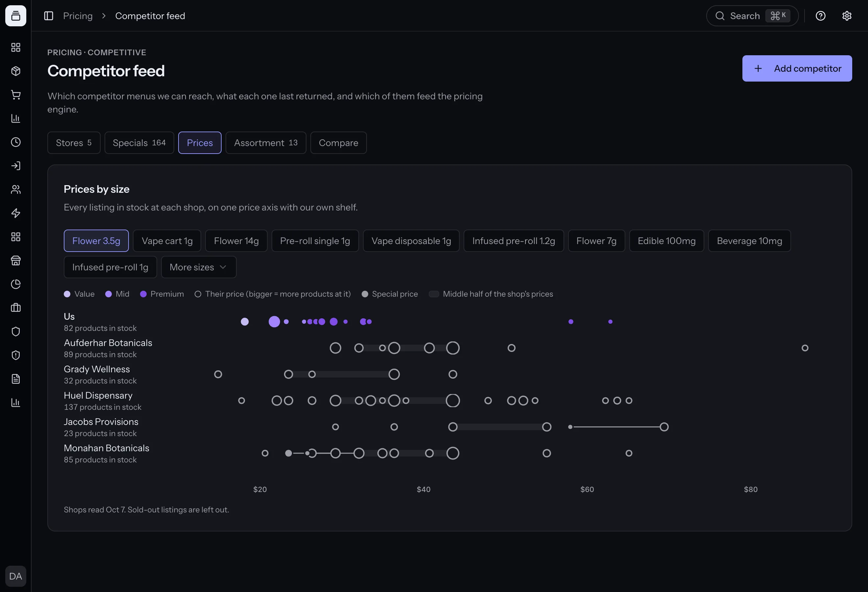Toggle the sidebar panel icon beside Pricing
This screenshot has width=868, height=592.
(49, 16)
